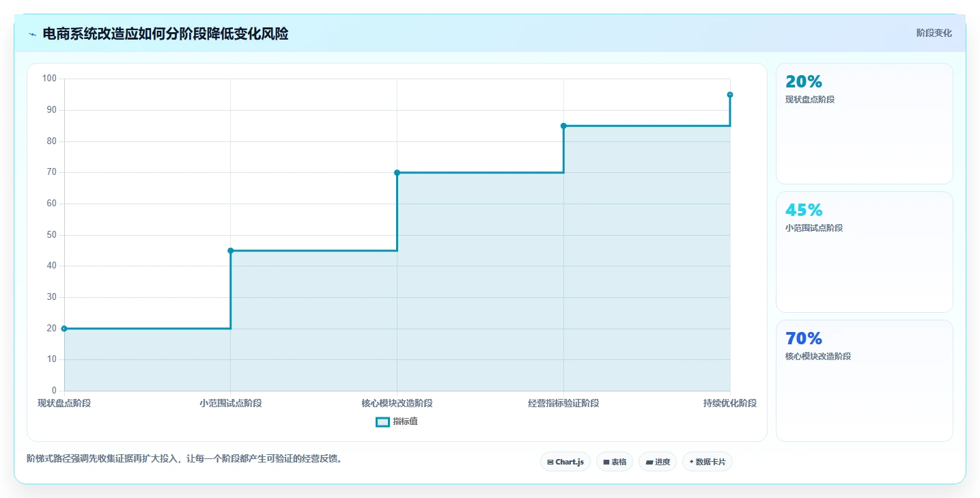Click the data point at 小范围试点阶段 (45)
This screenshot has width=980, height=498.
(231, 251)
